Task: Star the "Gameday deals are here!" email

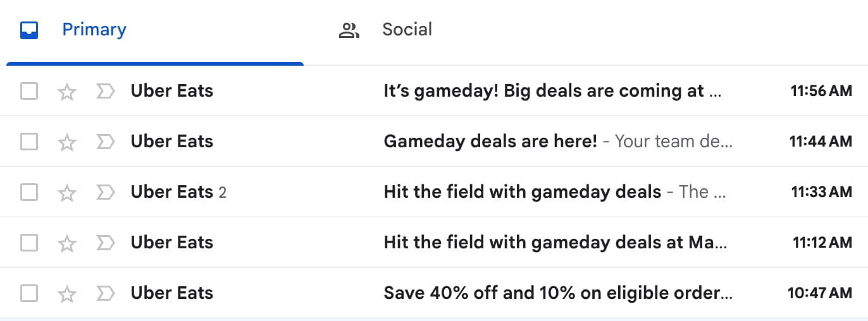Action: coord(67,142)
